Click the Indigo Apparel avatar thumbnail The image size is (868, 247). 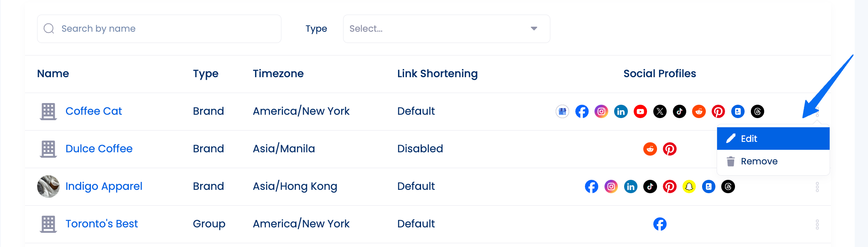[48, 186]
